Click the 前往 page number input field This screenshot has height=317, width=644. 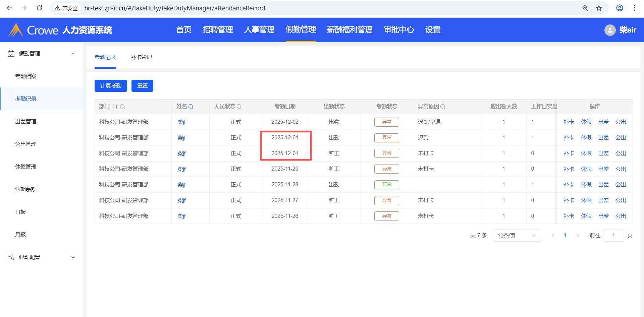613,236
